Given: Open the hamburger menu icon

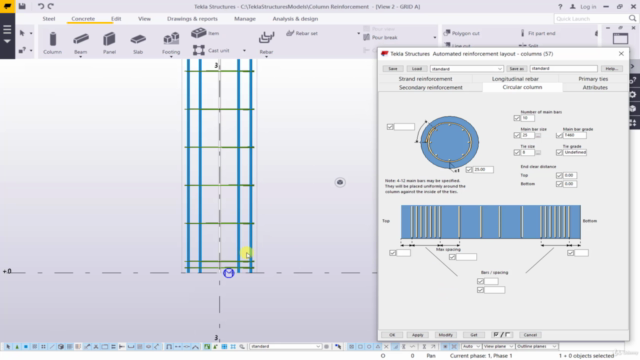Looking at the screenshot, I should [7, 29].
